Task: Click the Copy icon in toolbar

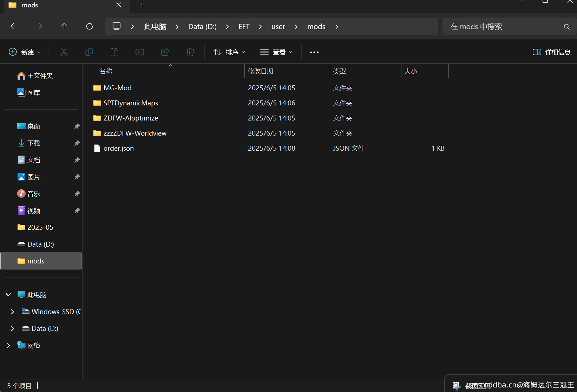Action: pos(89,52)
